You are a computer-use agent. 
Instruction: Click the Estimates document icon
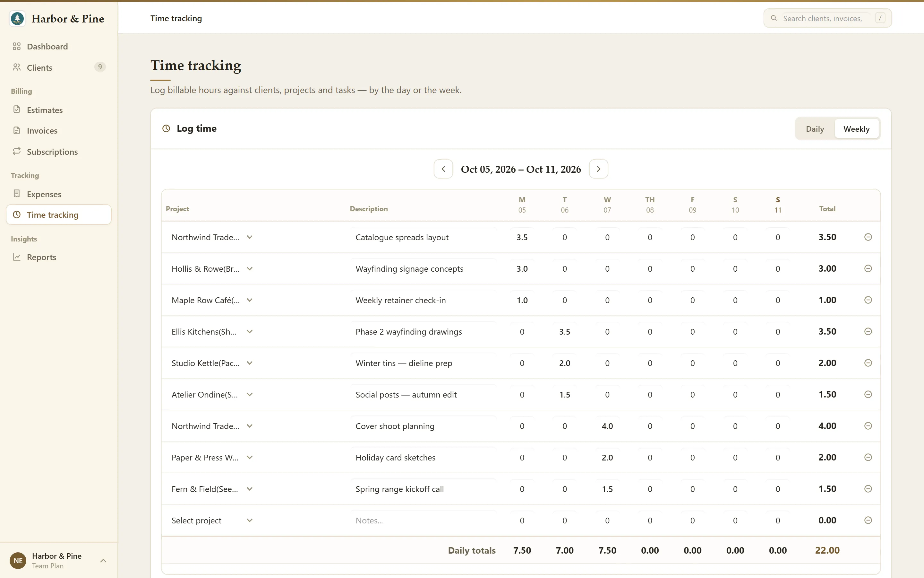tap(16, 110)
